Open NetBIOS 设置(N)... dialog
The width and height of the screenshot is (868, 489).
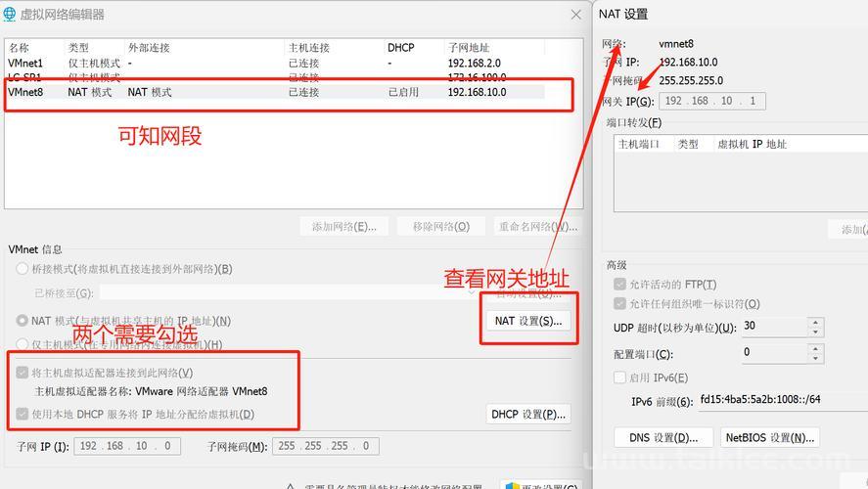(x=769, y=437)
